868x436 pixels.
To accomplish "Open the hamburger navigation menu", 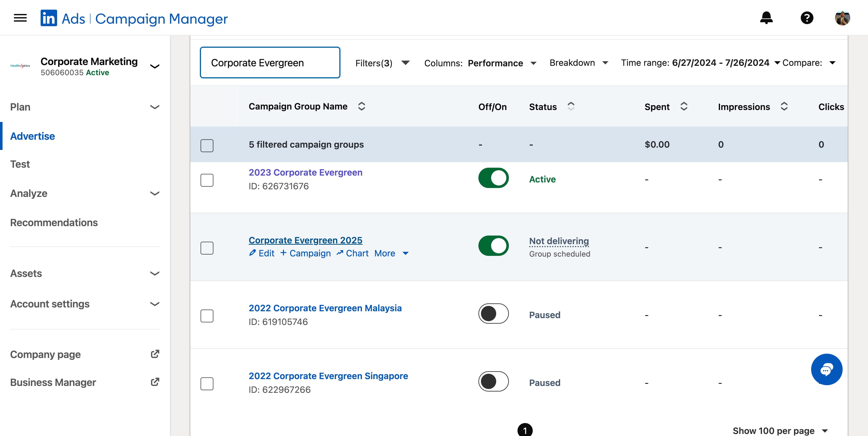I will tap(20, 18).
